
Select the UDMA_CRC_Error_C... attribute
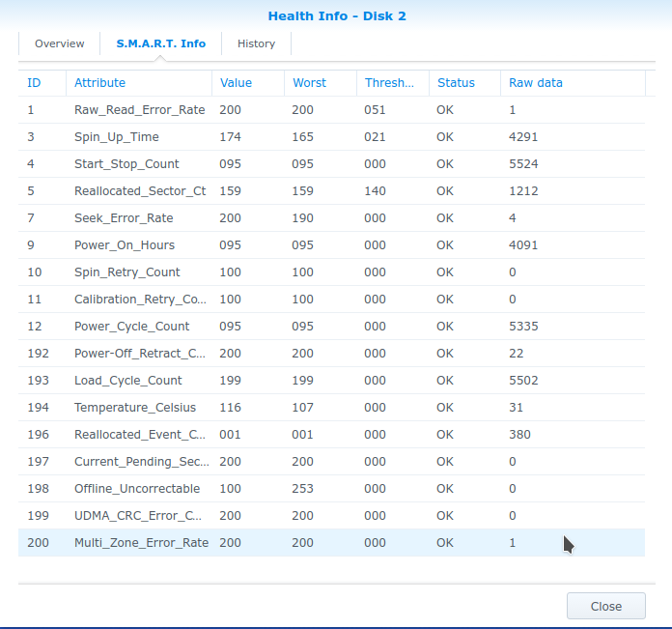(137, 515)
